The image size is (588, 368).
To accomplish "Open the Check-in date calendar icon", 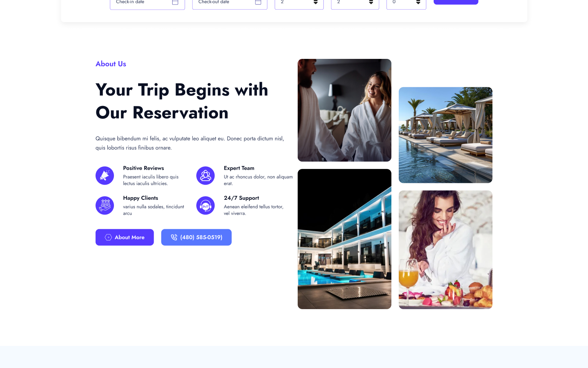I will (175, 2).
